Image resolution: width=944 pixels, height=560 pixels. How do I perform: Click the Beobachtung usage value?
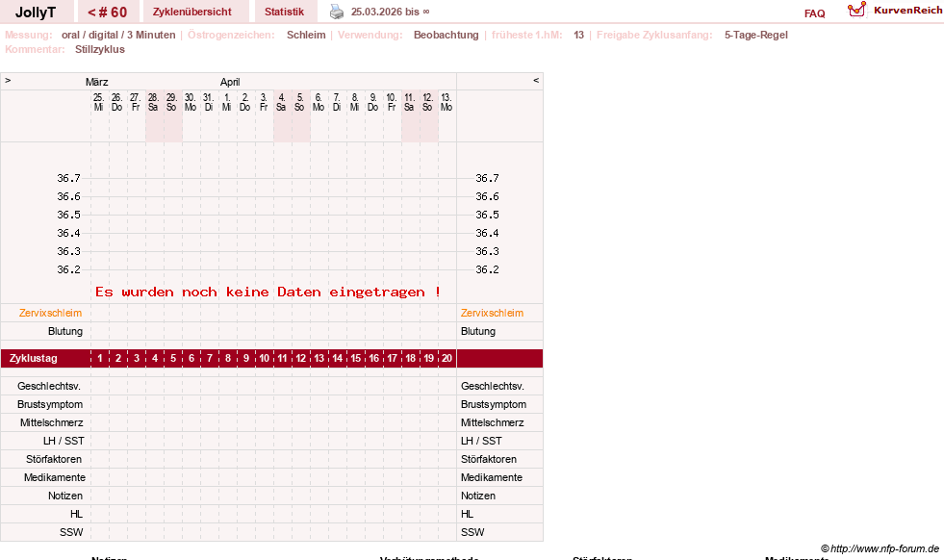coord(446,35)
